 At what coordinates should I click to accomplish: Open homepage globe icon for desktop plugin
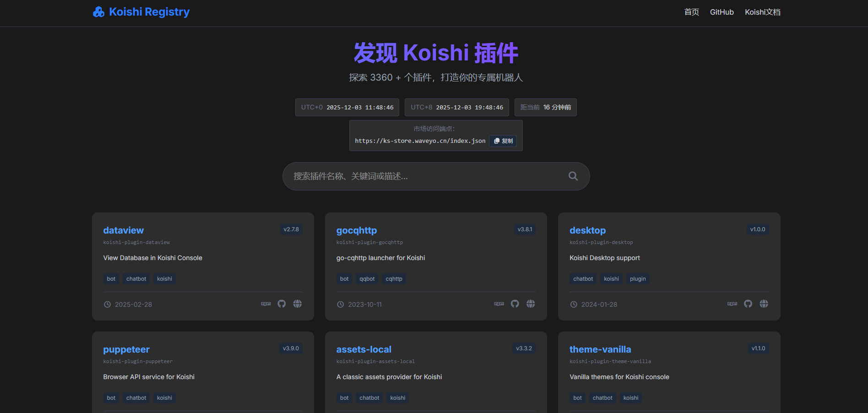[x=764, y=304]
